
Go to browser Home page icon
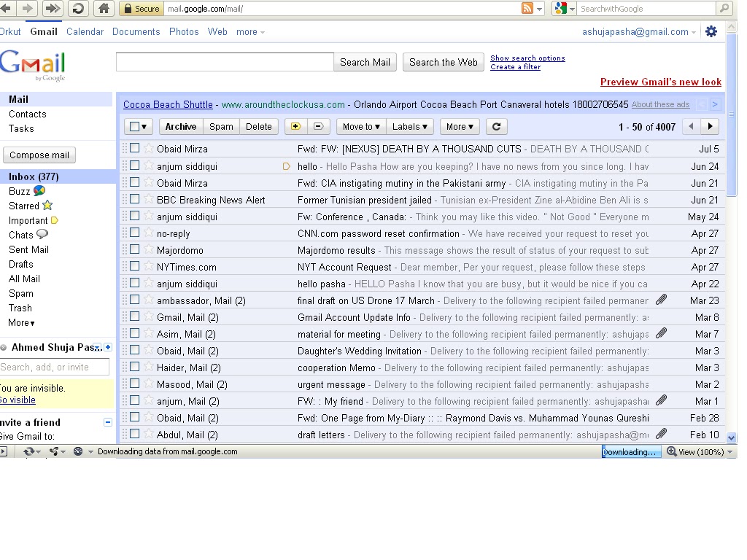tap(104, 8)
